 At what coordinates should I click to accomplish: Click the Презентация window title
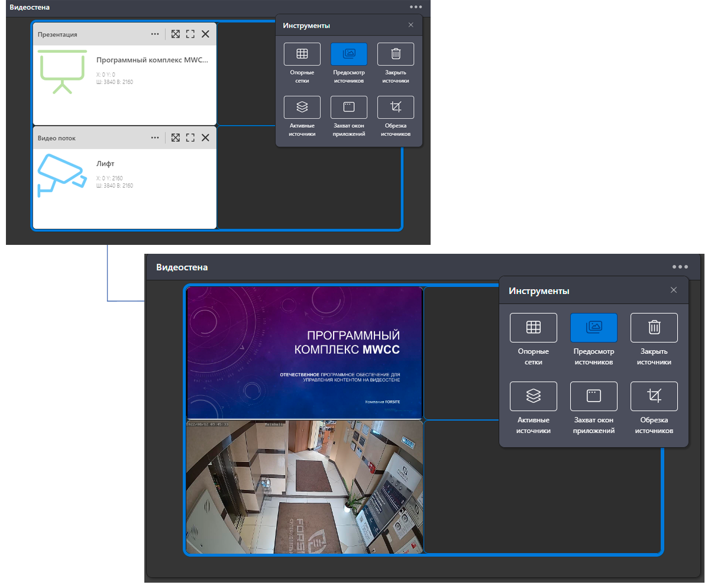tap(57, 34)
